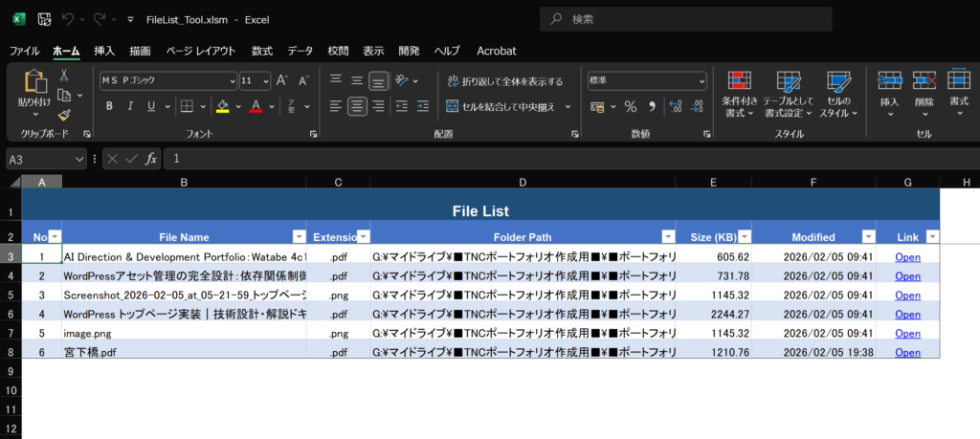The width and height of the screenshot is (980, 439).
Task: Toggle Bold formatting
Action: tap(110, 106)
